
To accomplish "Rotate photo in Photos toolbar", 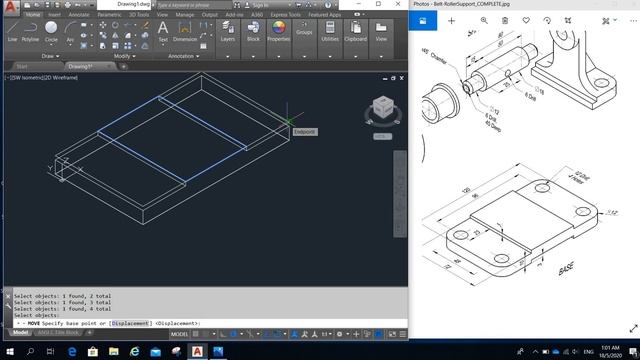I will pyautogui.click(x=547, y=20).
